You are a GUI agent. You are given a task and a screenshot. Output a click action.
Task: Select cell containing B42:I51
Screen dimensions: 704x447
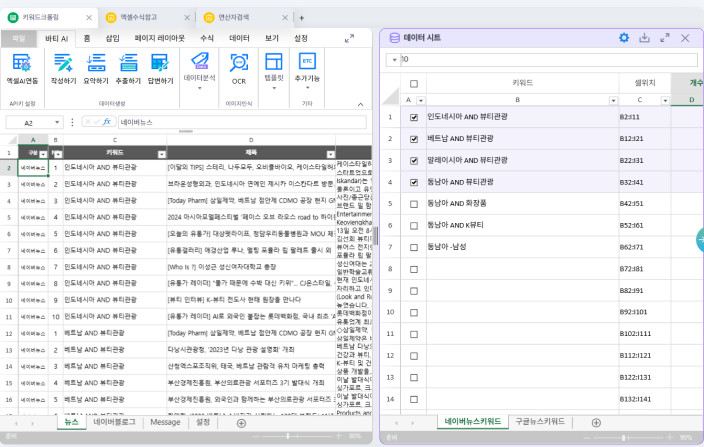pos(645,204)
